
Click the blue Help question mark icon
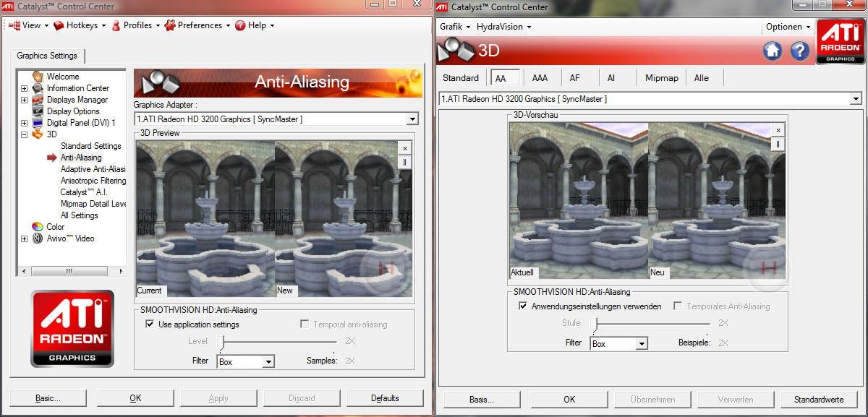point(799,51)
